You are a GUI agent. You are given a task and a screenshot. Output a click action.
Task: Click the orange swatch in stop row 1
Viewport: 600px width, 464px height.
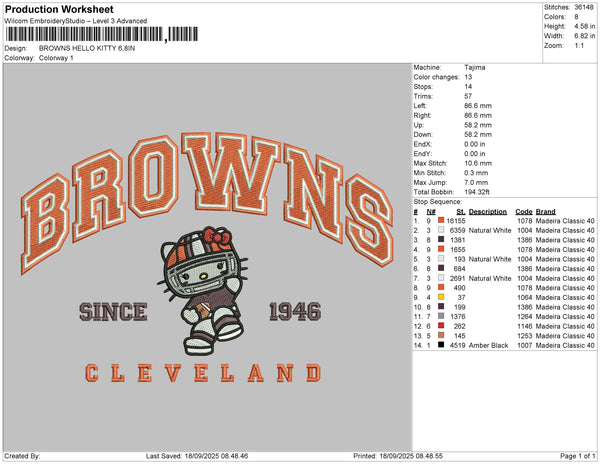point(441,220)
